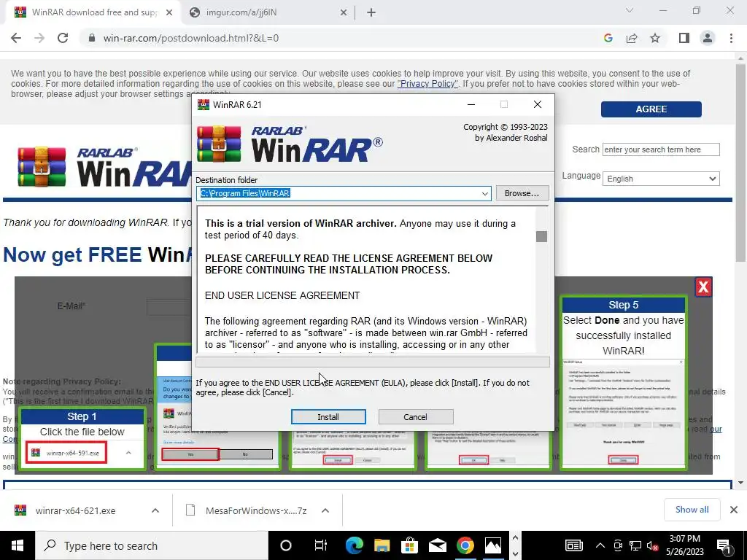747x560 pixels.
Task: Open downloaded winrar-x64-621.exe file
Action: (x=75, y=510)
